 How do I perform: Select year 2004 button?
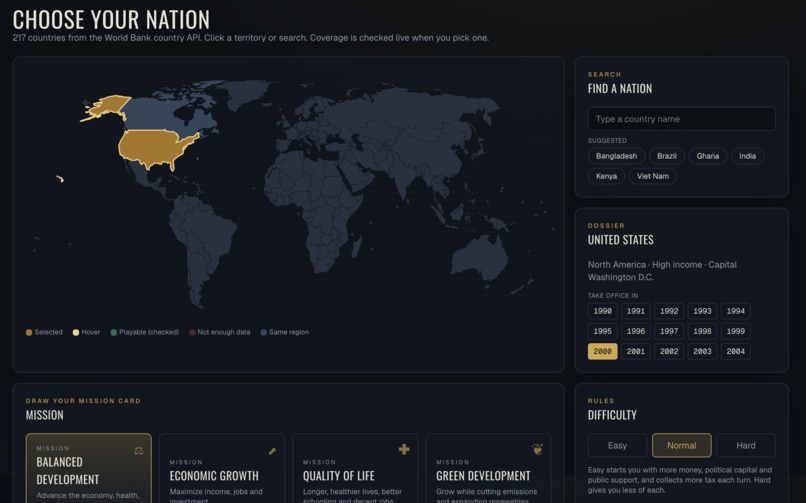(736, 351)
